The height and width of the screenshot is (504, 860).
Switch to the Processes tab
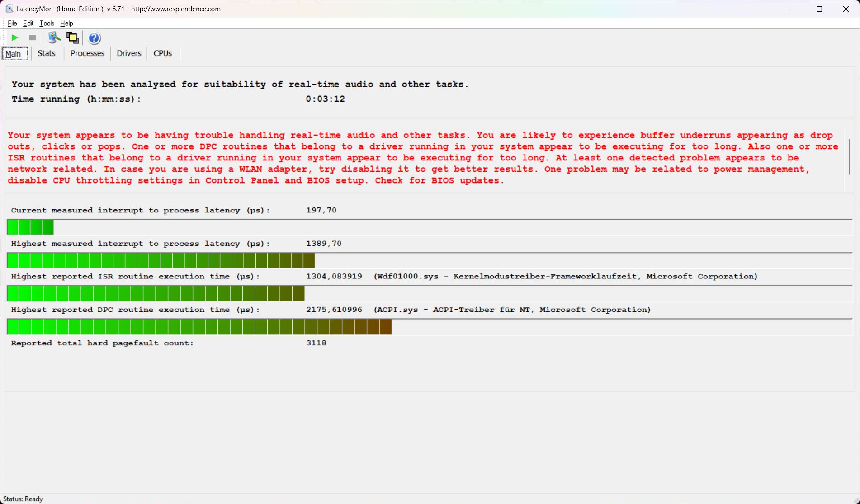point(87,53)
